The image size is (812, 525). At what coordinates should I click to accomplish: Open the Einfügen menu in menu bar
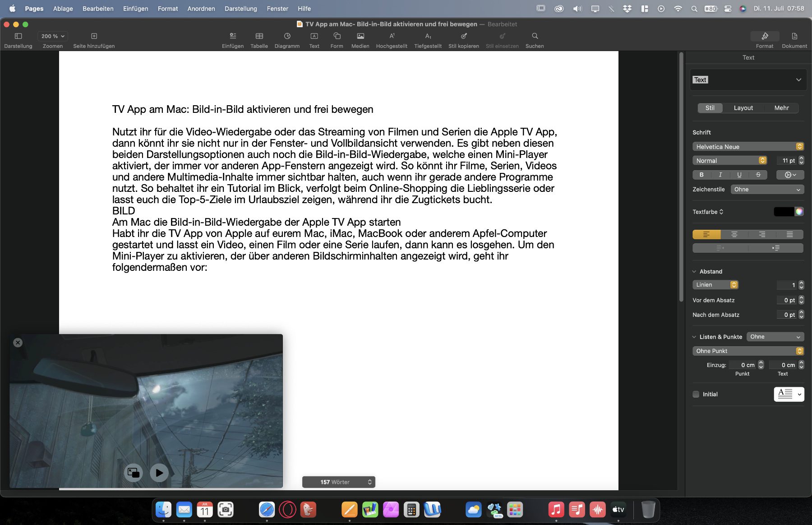135,9
